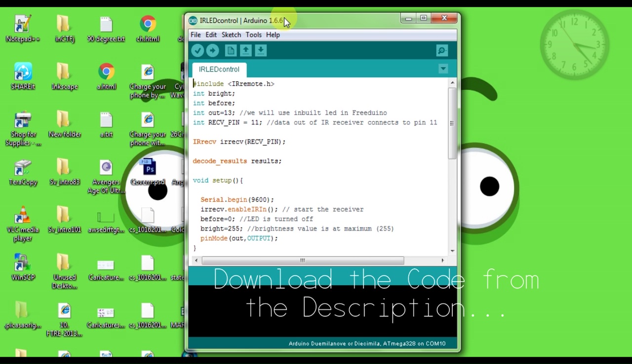
Task: Select the TeraCopy desktop shortcut
Action: click(x=23, y=172)
